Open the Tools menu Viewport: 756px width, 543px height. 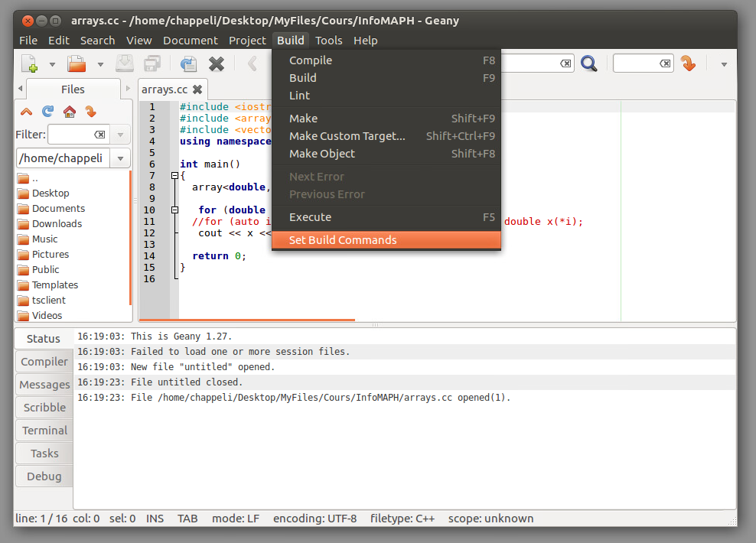(329, 41)
